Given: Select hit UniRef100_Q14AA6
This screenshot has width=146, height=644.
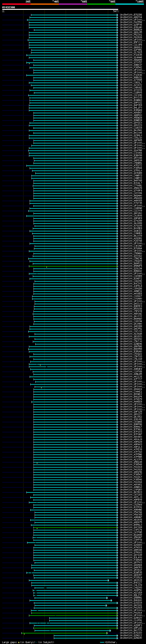Looking at the screenshot, I should point(131,58).
